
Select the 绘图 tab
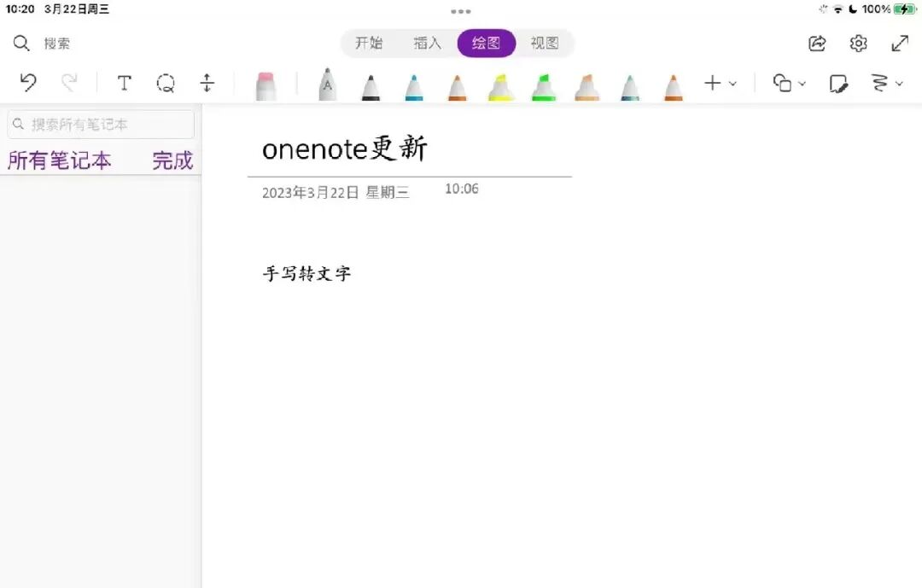(x=487, y=43)
